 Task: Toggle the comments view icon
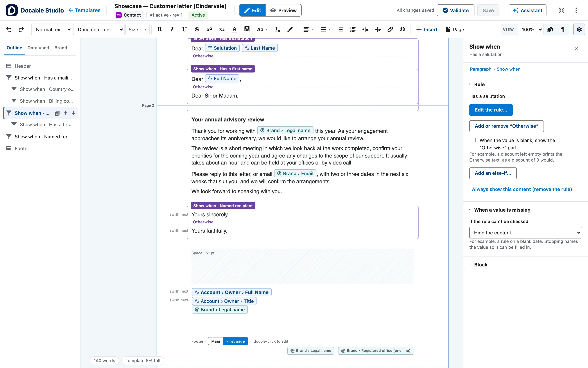550,29
